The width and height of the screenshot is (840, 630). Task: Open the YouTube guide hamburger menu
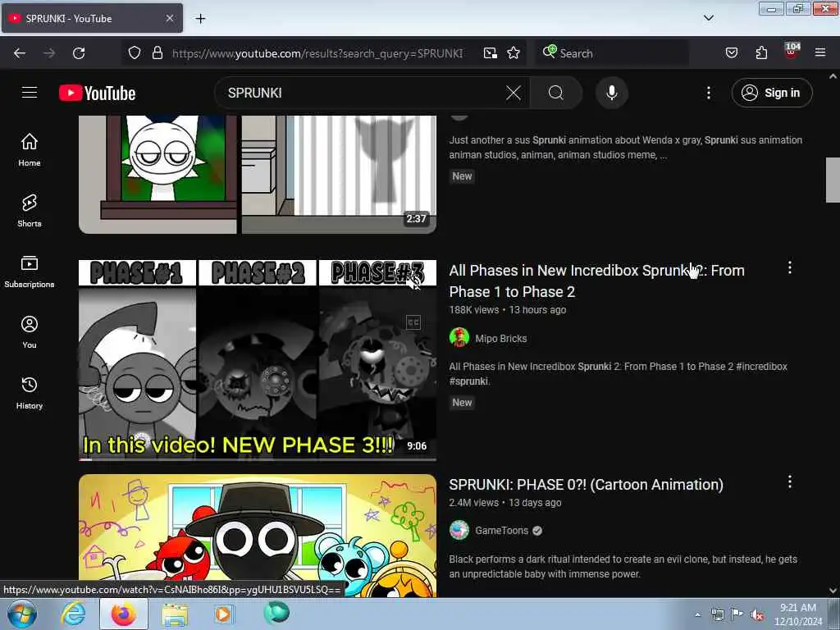click(30, 93)
